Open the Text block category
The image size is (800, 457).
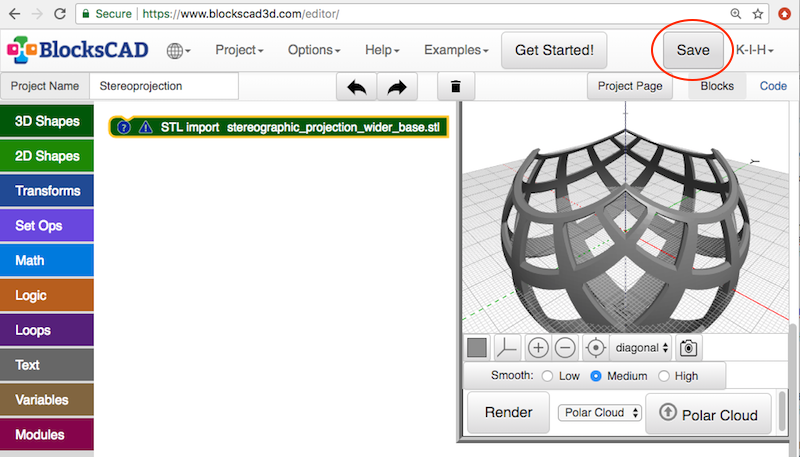47,365
